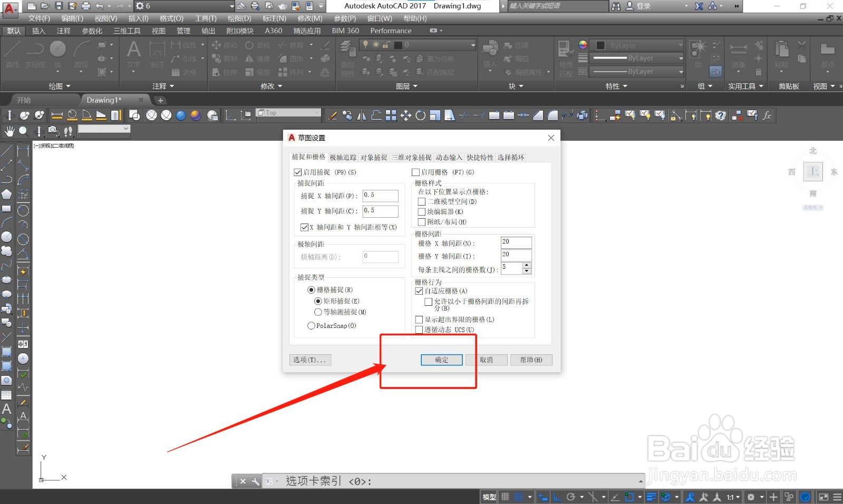Select the wireframe sphere visual style
The image size is (843, 504).
pyautogui.click(x=151, y=115)
